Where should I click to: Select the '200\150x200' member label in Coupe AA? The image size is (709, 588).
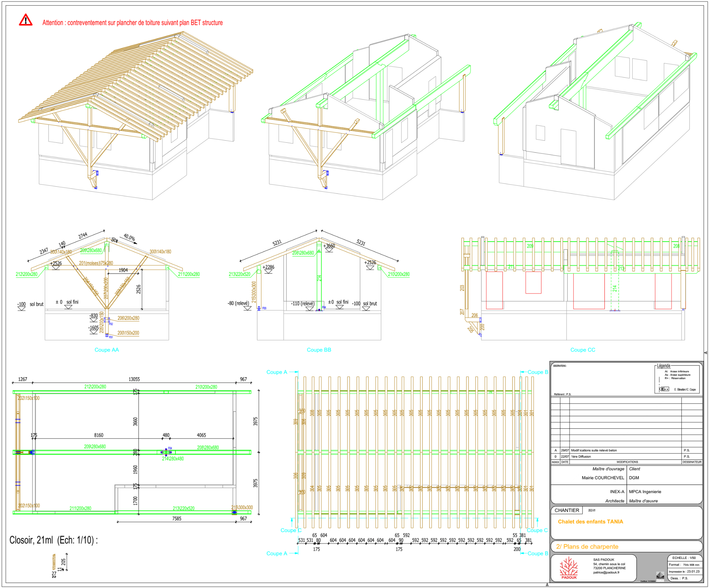[128, 333]
